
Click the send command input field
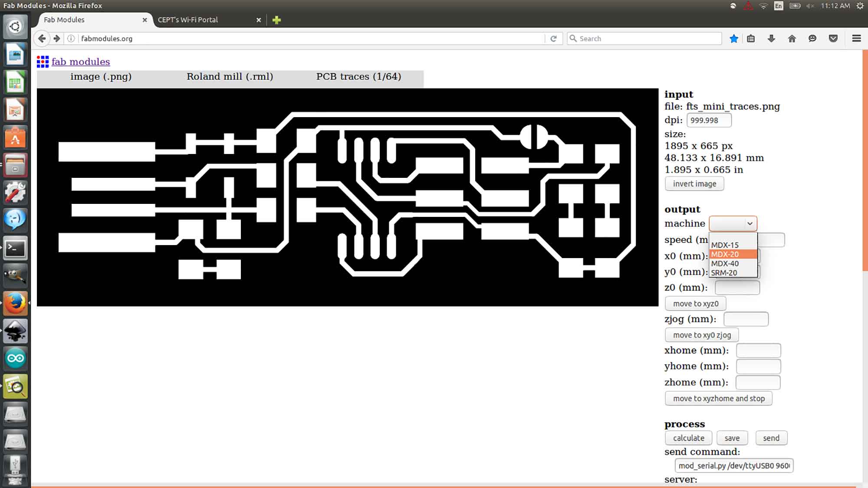tap(734, 465)
